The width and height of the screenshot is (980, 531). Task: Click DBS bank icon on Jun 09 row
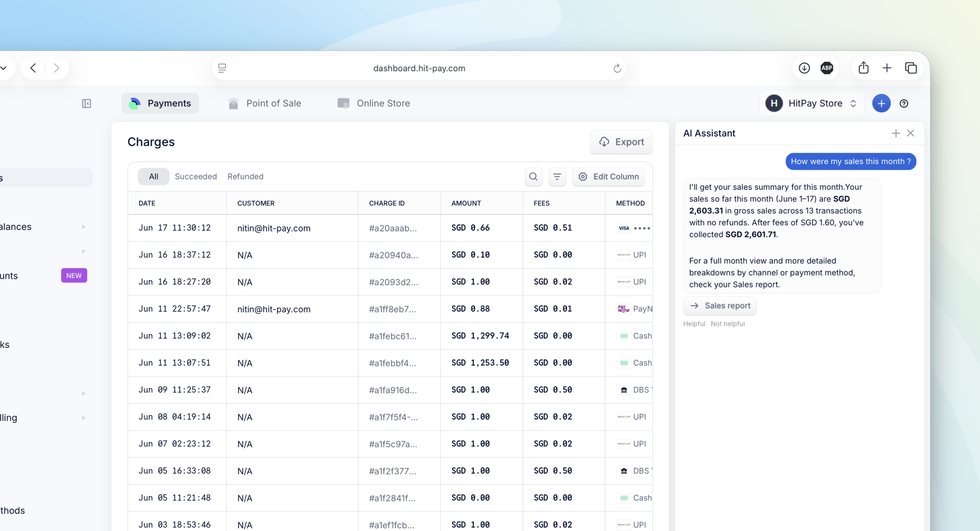click(624, 390)
